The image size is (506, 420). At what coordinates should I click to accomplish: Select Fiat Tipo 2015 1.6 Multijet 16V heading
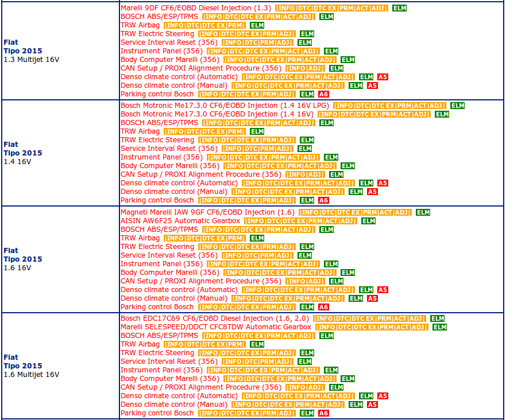click(32, 366)
